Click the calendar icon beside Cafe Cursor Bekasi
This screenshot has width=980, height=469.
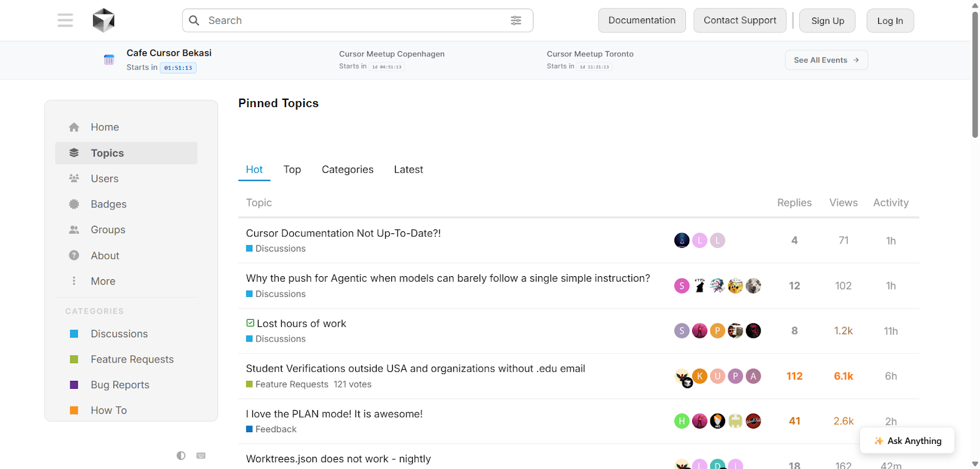[x=109, y=59]
